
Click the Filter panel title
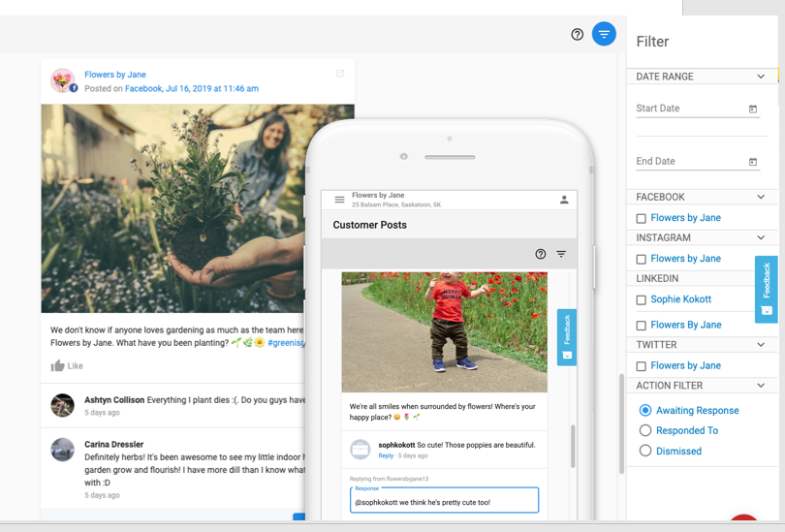(x=652, y=42)
